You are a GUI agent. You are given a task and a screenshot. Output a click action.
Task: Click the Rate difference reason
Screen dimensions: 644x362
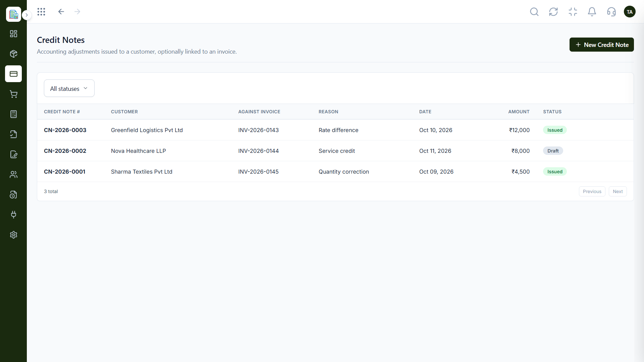click(x=338, y=130)
